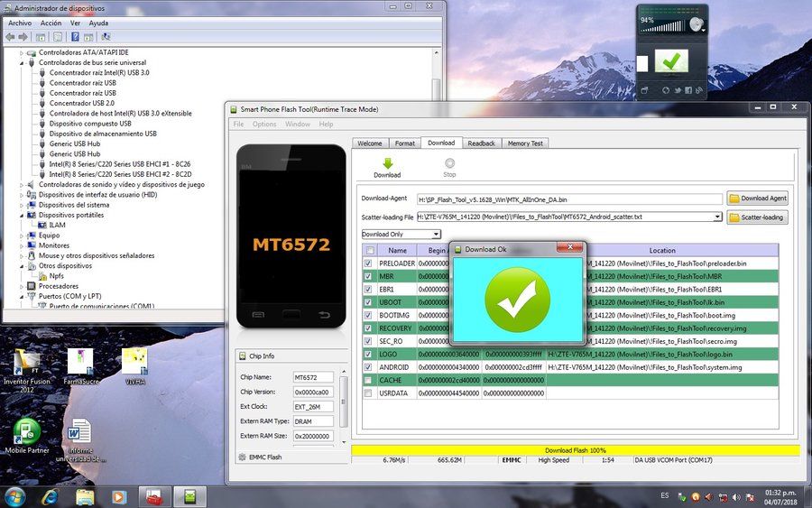The image size is (812, 508).
Task: Open the media player taskbar icon
Action: pos(118,497)
